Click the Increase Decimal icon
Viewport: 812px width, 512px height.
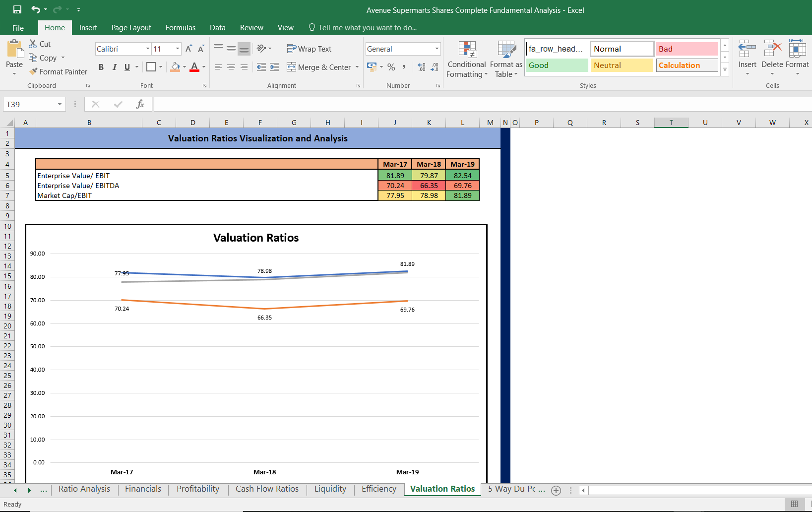coord(422,67)
